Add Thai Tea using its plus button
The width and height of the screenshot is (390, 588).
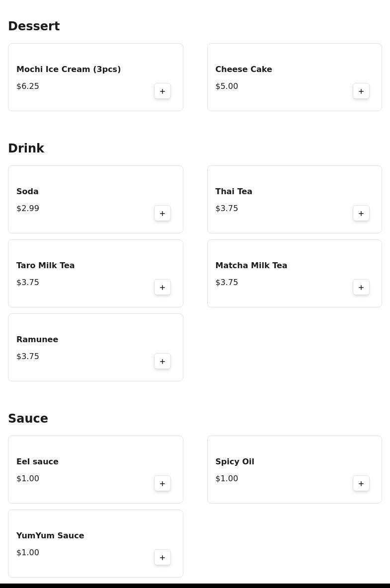(361, 213)
